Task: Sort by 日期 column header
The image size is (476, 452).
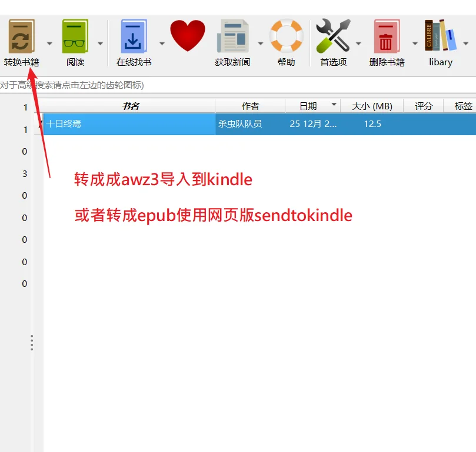Action: 312,106
